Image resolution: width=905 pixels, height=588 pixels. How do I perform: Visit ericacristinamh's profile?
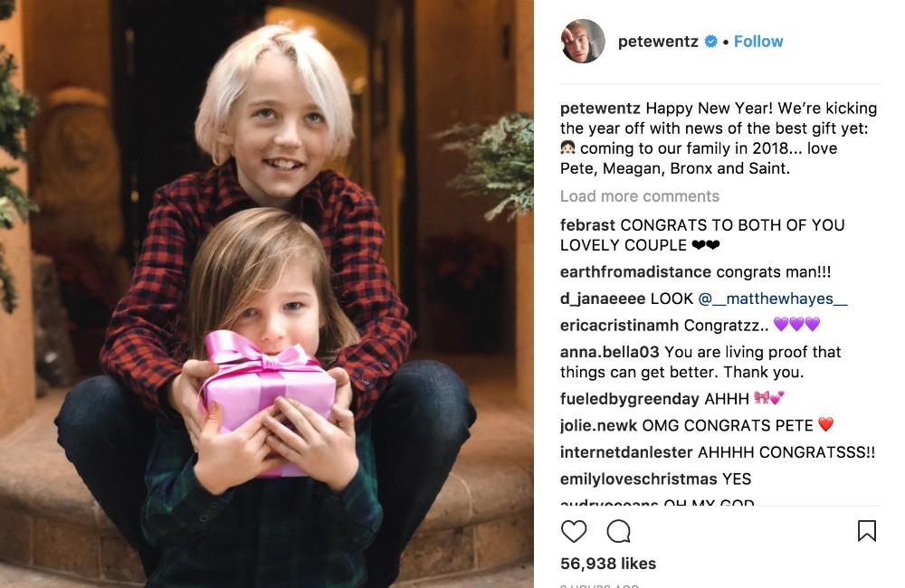click(x=619, y=326)
